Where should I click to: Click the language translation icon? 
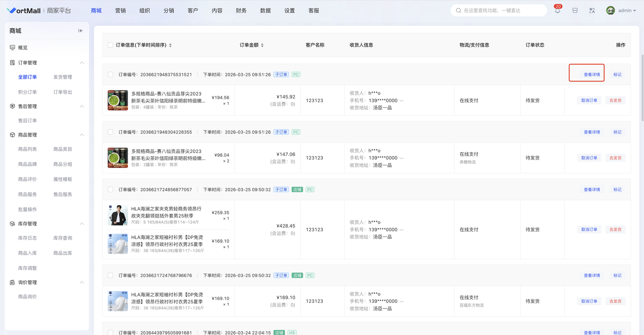(592, 11)
